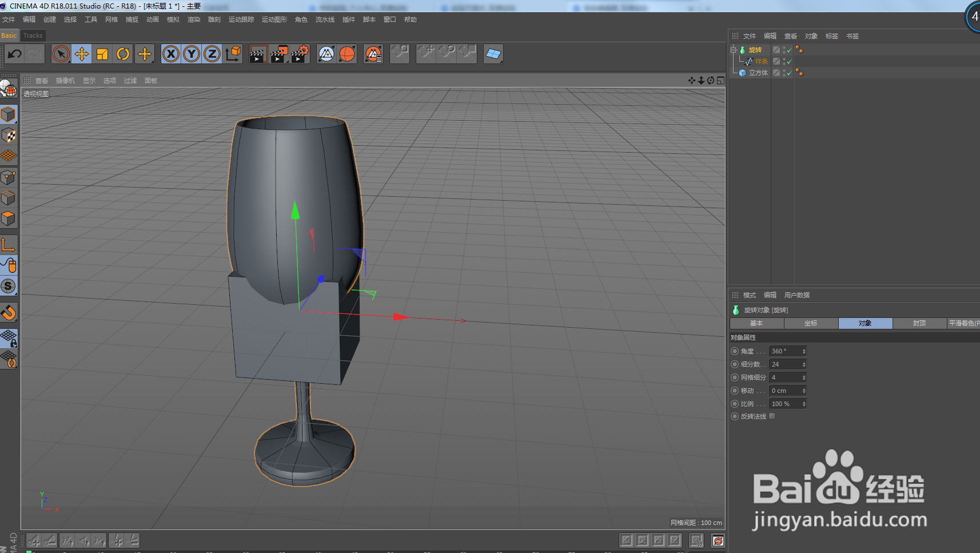Open the 显示 viewport menu
Screen dimensions: 980x553
pos(89,81)
